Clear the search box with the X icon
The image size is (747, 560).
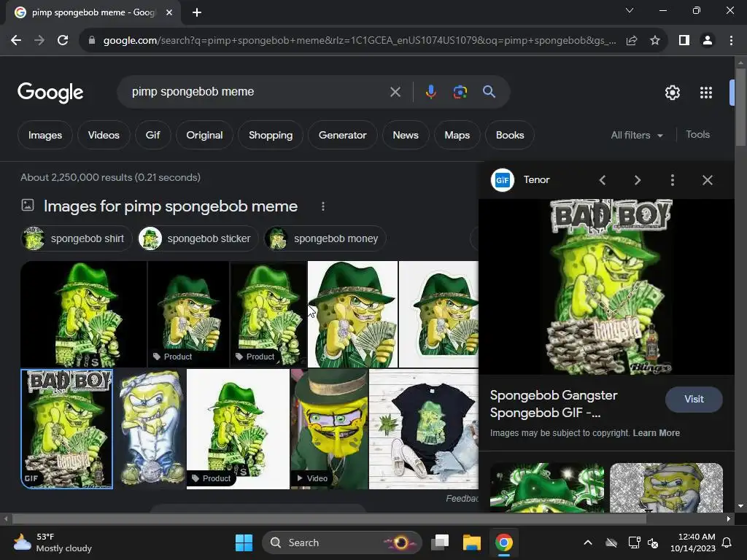click(395, 92)
